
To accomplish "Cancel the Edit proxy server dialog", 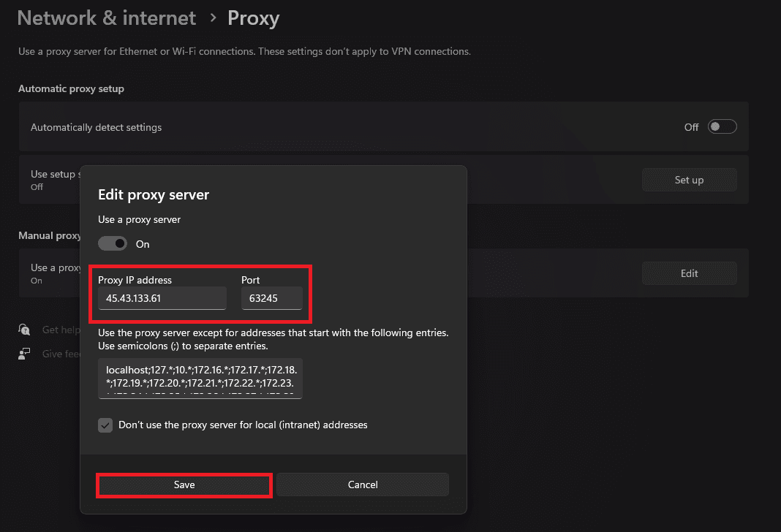I will [362, 484].
